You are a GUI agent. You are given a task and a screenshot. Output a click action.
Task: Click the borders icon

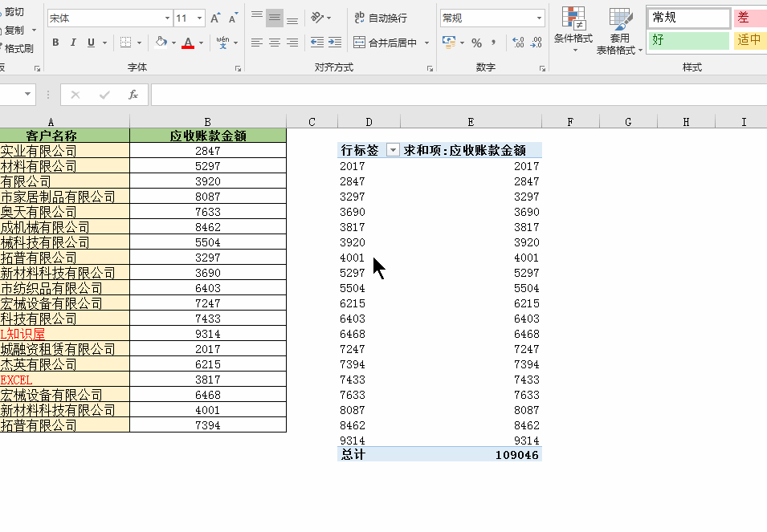pyautogui.click(x=126, y=43)
